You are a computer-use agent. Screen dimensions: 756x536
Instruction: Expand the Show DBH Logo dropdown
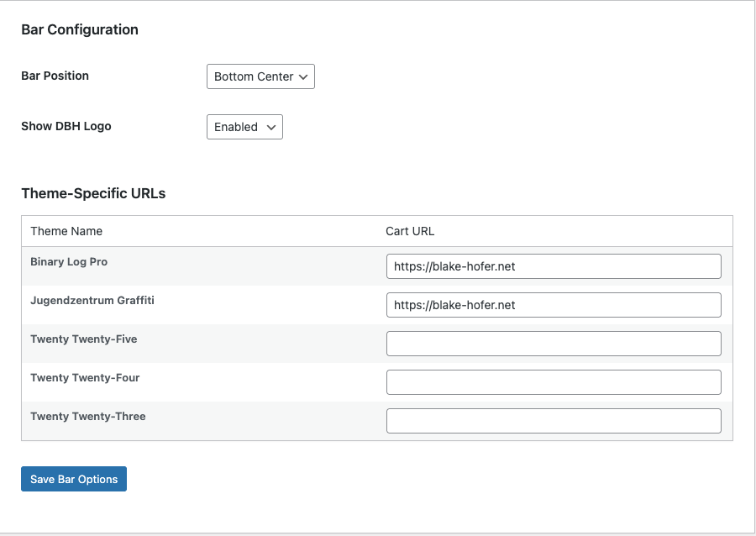(x=244, y=127)
